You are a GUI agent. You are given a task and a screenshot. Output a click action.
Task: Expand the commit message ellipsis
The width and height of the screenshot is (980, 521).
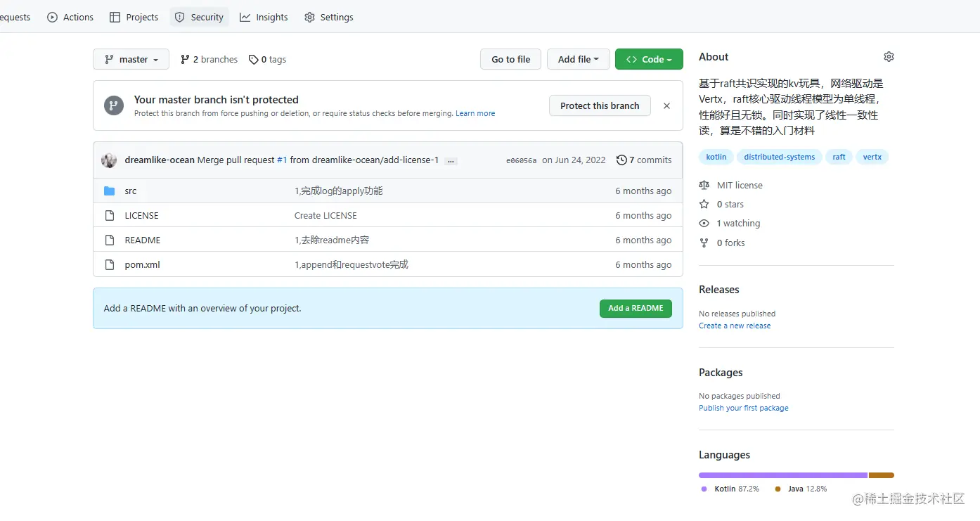click(451, 161)
